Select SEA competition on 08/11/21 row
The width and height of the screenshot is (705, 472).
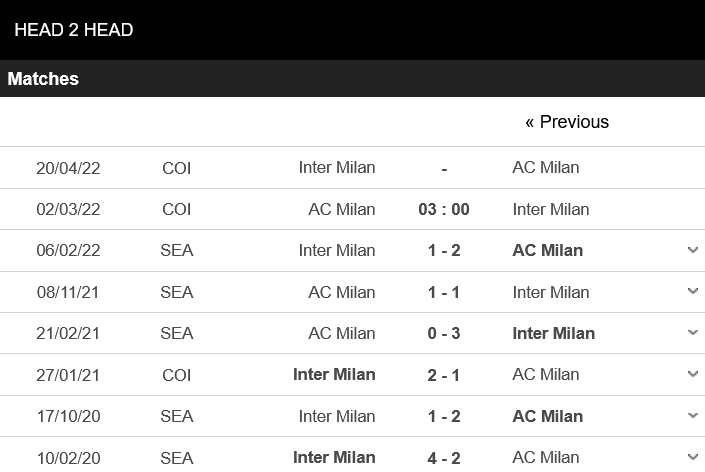click(x=176, y=292)
